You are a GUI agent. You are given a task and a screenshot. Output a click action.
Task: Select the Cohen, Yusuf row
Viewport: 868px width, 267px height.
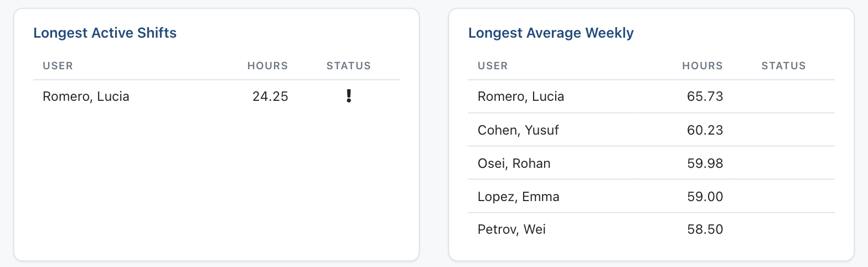pos(651,130)
